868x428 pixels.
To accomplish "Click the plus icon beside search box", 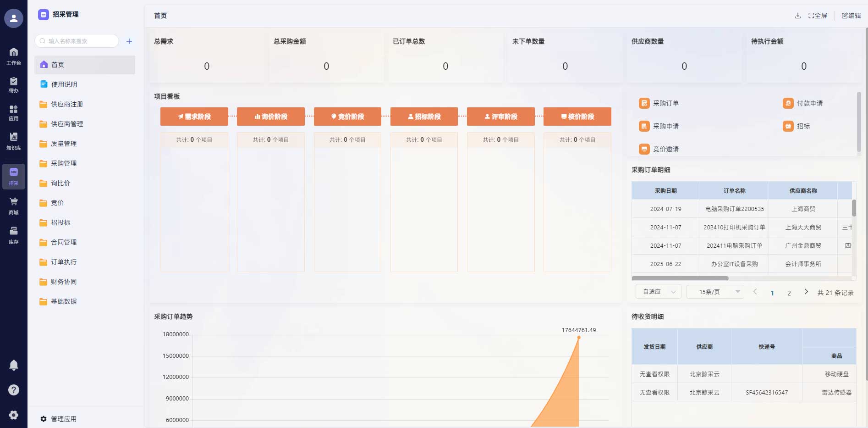I will (x=129, y=41).
